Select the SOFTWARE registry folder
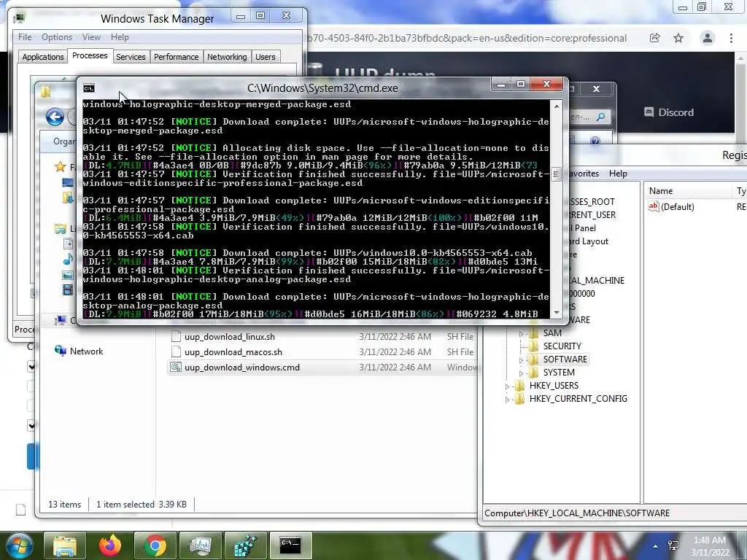 (x=565, y=359)
